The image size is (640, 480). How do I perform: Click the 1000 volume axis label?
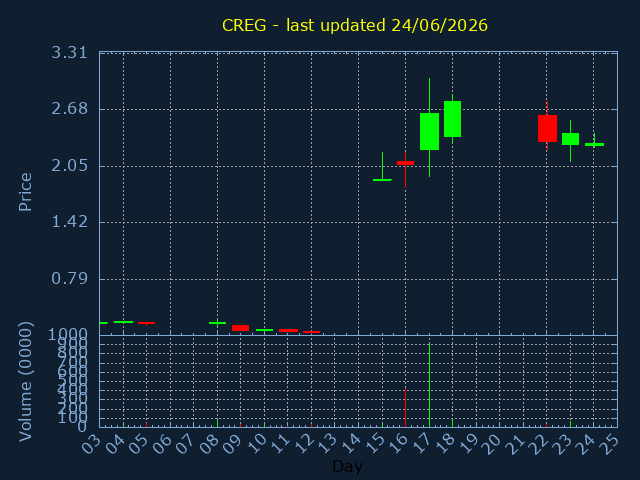(68, 335)
